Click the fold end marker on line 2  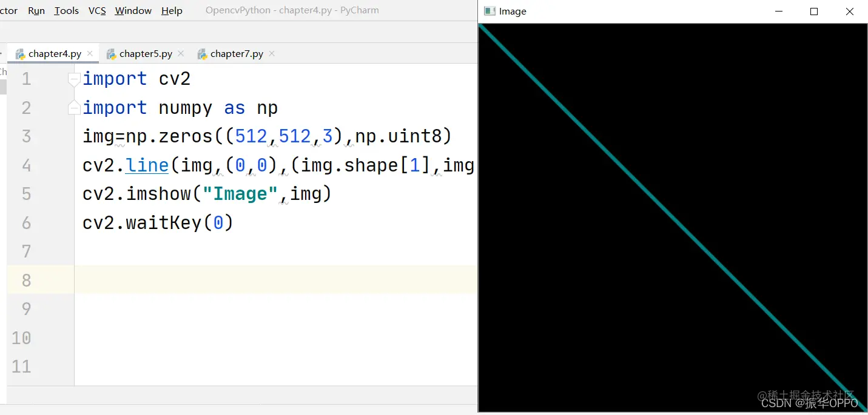click(x=74, y=108)
